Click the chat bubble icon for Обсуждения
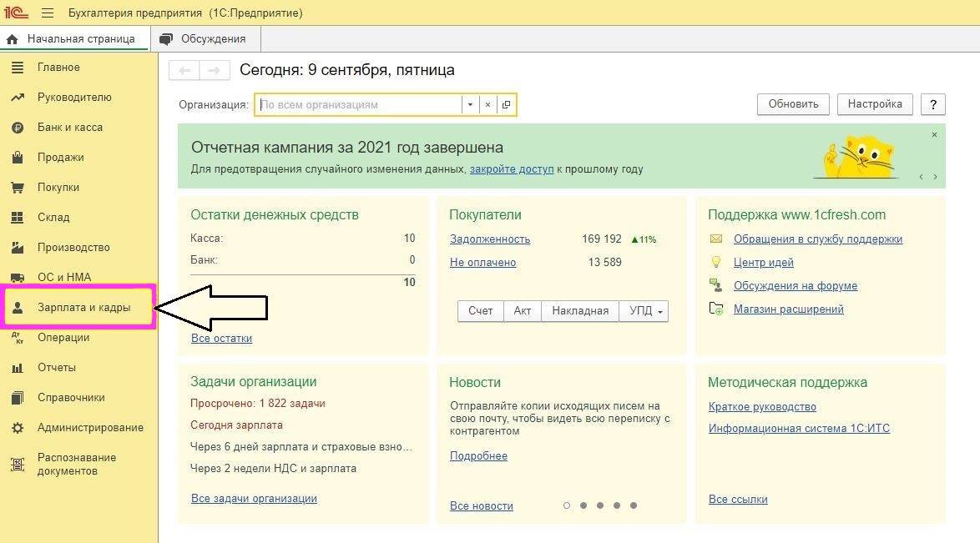Image resolution: width=980 pixels, height=543 pixels. [x=165, y=39]
